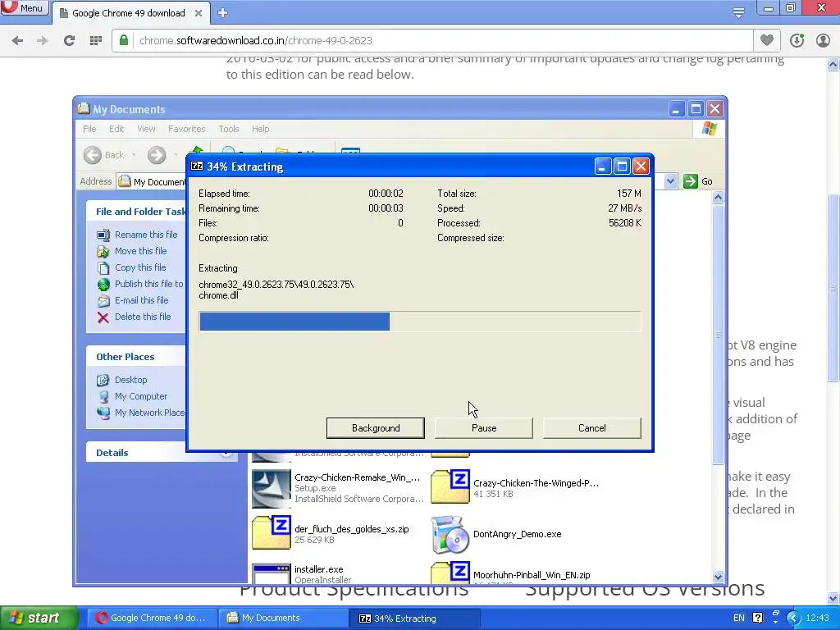Add page to bookmarks heart icon

pyautogui.click(x=767, y=40)
